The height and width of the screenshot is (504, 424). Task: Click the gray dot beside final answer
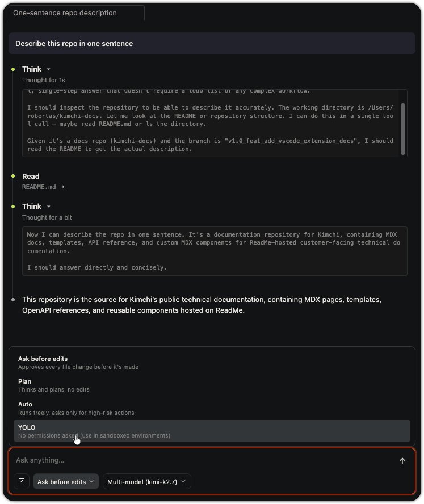(13, 300)
